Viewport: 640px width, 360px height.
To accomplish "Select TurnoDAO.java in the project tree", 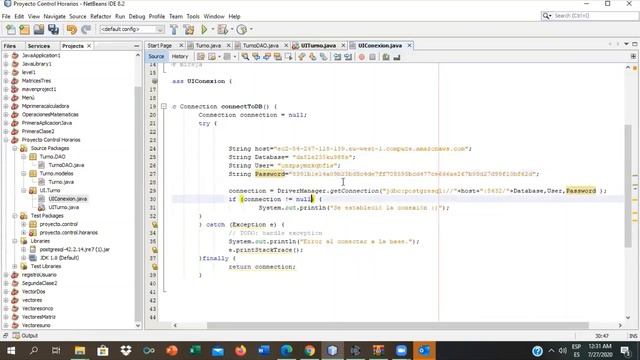I will pos(66,165).
